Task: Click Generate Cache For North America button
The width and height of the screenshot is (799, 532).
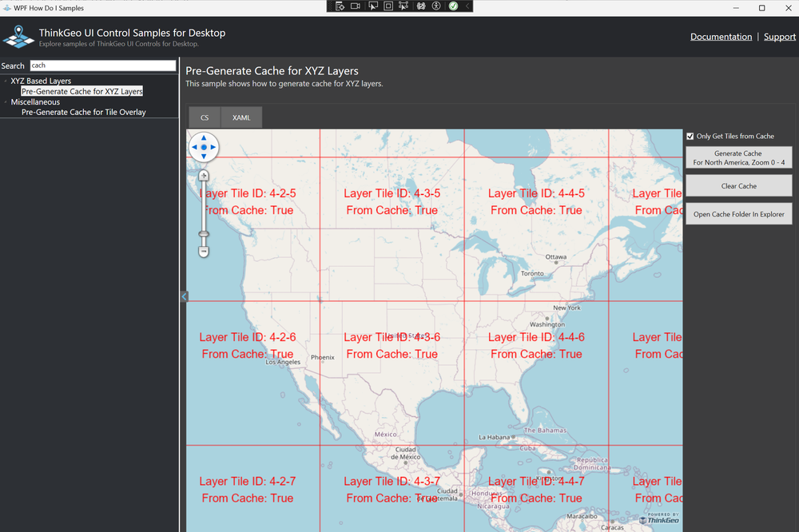Action: point(738,157)
